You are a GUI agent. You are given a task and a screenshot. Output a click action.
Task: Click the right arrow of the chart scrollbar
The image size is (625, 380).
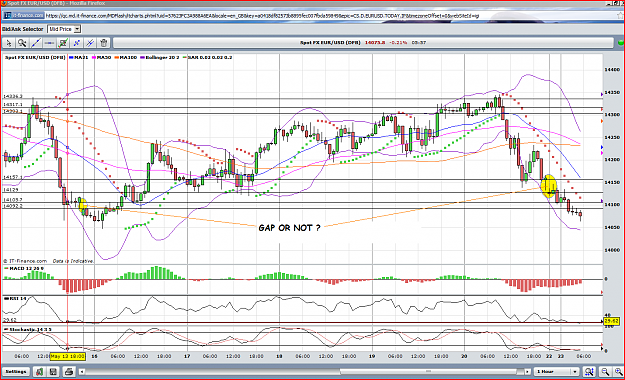point(527,372)
